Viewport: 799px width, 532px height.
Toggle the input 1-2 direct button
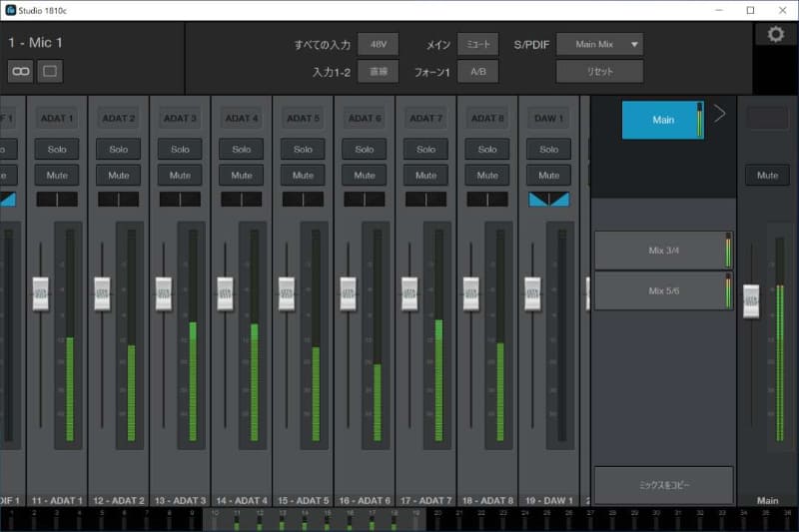point(379,71)
